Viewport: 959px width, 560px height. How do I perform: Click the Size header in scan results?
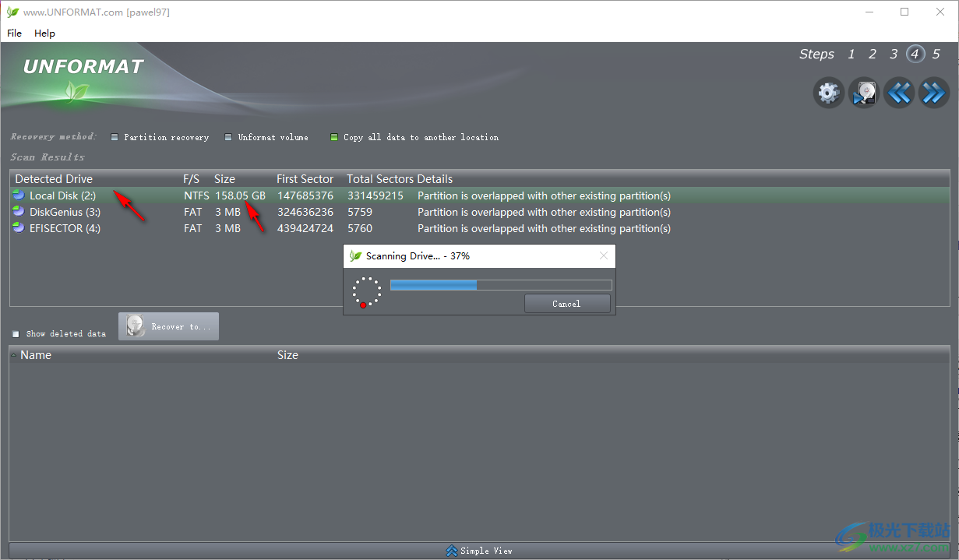(x=224, y=179)
